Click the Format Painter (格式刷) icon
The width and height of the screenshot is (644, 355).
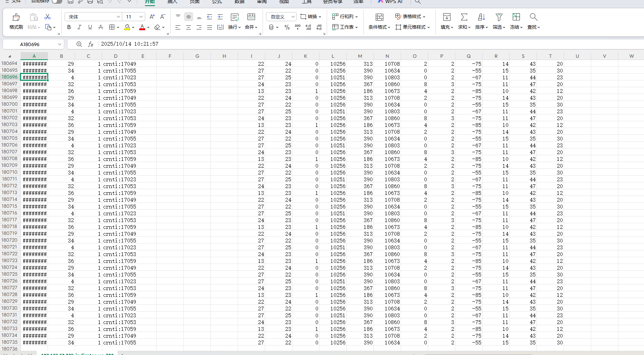[16, 17]
